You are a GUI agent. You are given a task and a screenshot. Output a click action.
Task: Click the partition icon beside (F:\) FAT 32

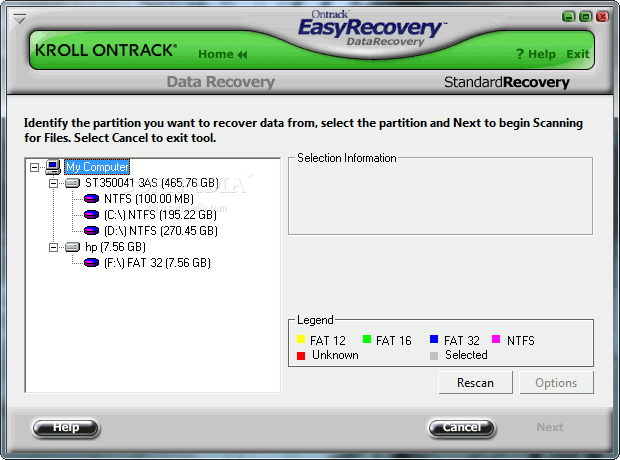[91, 263]
